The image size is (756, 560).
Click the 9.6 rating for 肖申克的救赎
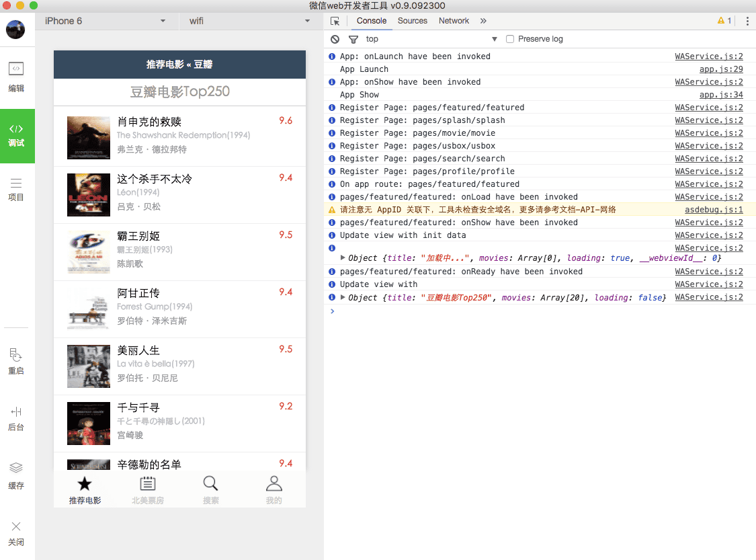click(286, 120)
